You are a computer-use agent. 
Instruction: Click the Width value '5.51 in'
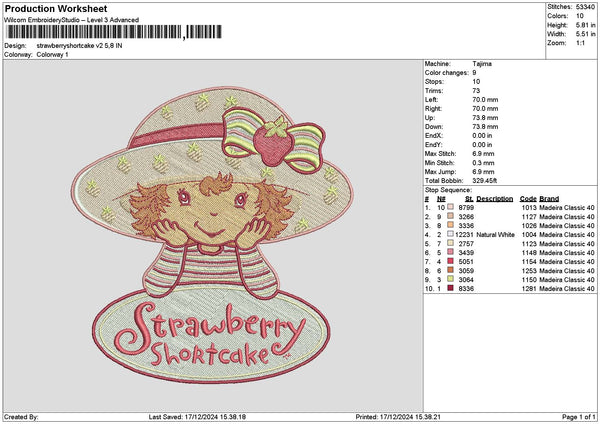click(585, 34)
